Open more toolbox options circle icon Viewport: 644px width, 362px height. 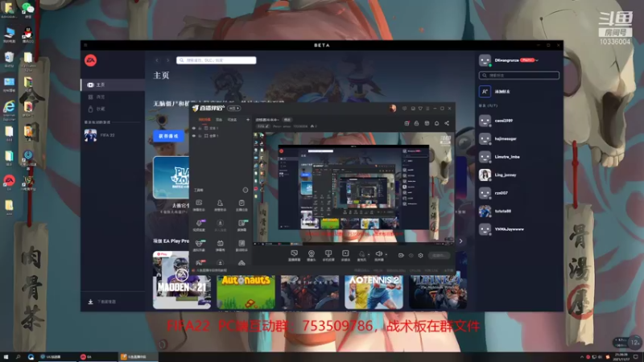pyautogui.click(x=246, y=190)
